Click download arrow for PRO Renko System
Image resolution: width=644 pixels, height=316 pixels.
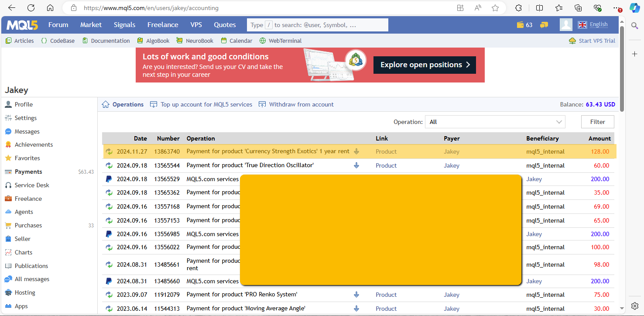(356, 295)
